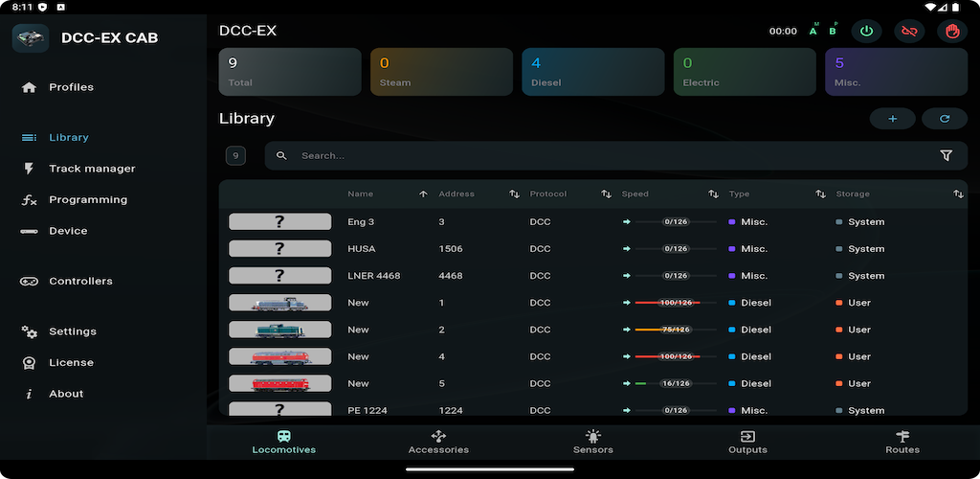Switch to Sensors tab
Screen dimensions: 980x479
(x=593, y=442)
